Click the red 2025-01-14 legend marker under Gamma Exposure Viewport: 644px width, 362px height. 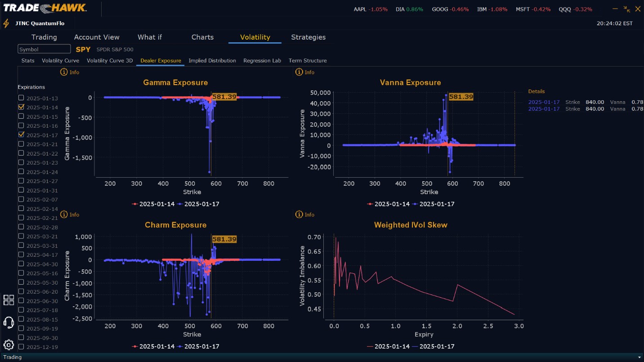point(134,204)
